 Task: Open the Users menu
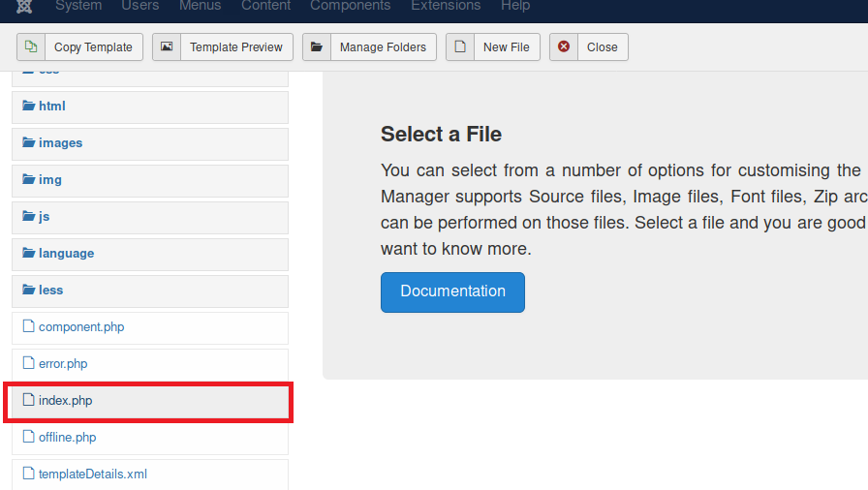(x=140, y=6)
